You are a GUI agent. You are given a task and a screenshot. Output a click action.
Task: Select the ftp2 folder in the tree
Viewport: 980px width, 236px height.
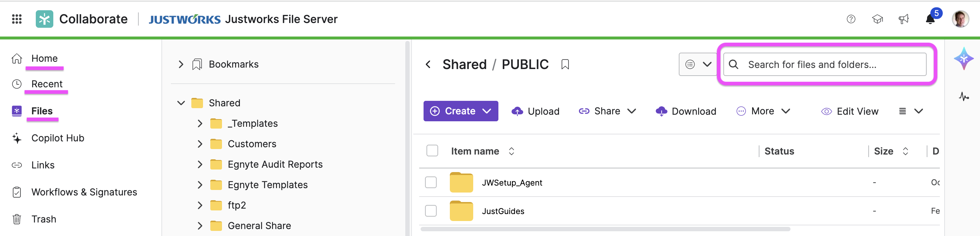pyautogui.click(x=237, y=206)
